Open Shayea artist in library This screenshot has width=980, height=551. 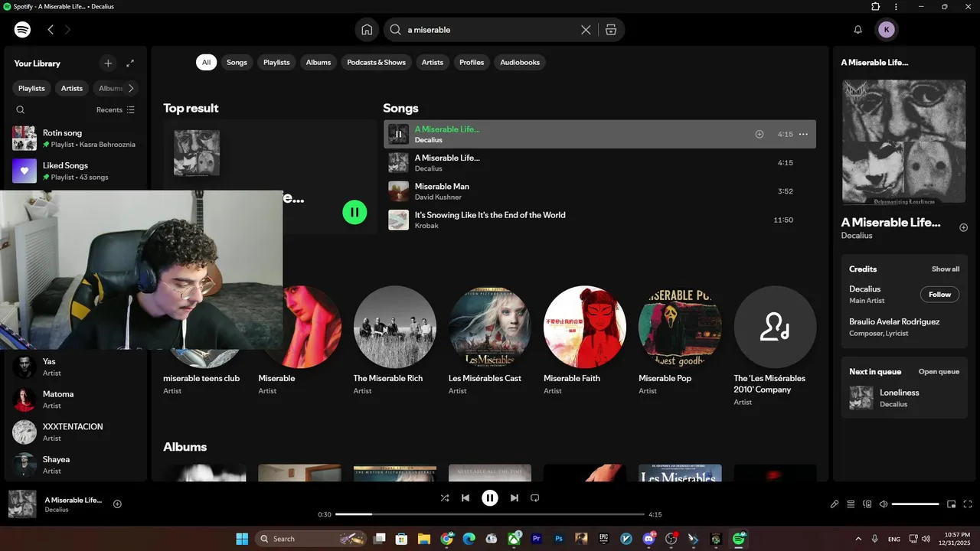pos(75,465)
